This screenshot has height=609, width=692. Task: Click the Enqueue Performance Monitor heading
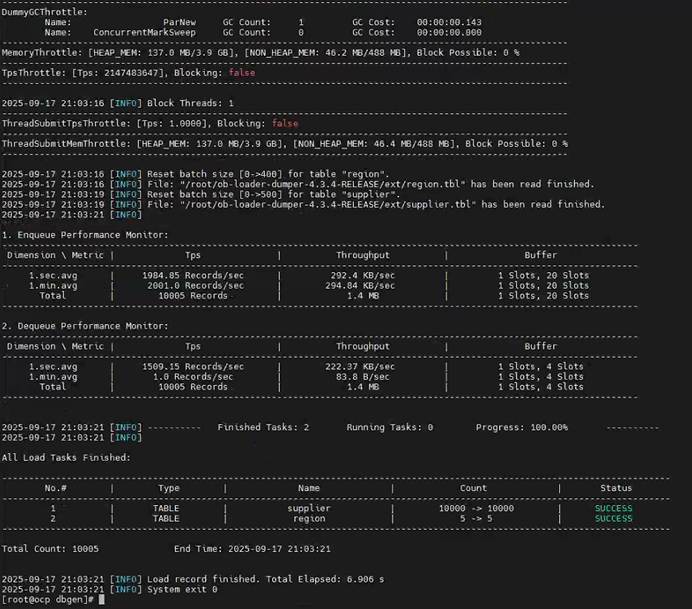coord(85,235)
